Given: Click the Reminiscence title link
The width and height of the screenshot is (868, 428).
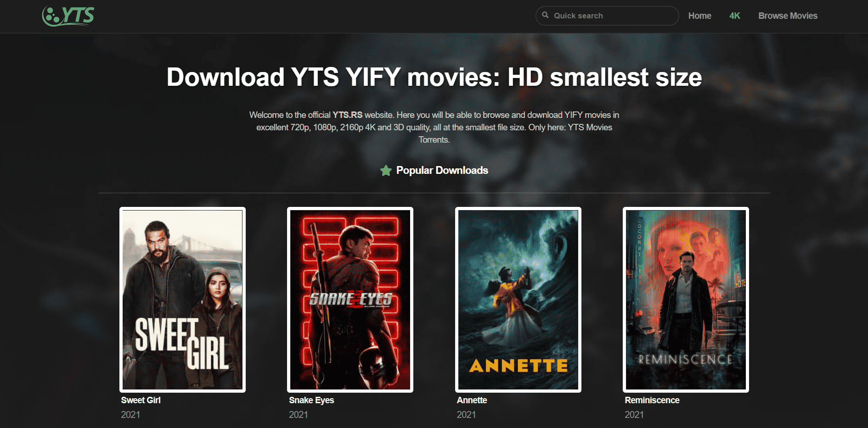Looking at the screenshot, I should pos(652,400).
